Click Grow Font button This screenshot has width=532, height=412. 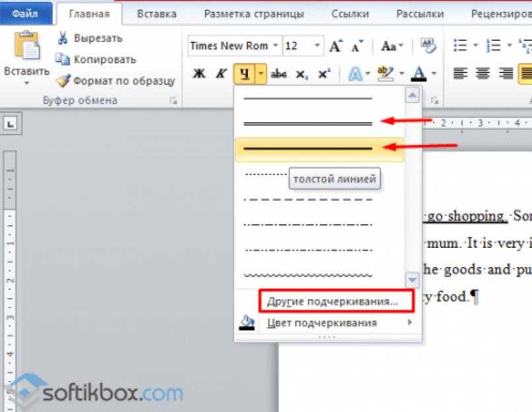336,46
